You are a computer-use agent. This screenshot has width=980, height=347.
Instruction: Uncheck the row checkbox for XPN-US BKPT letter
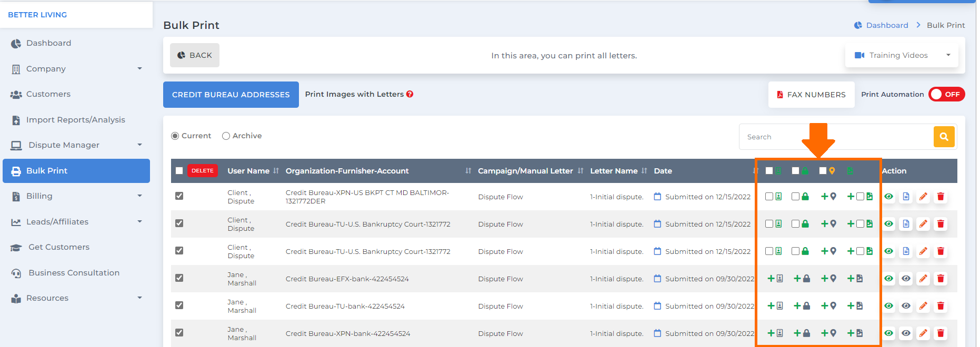[179, 196]
